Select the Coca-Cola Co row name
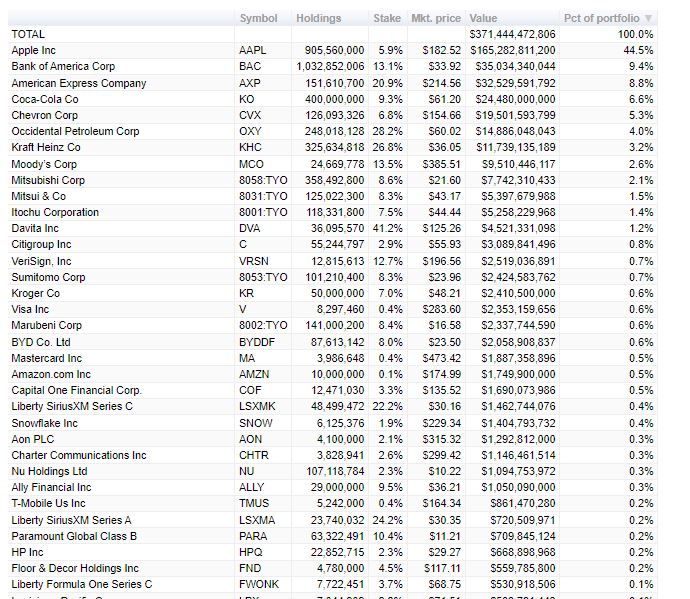The height and width of the screenshot is (599, 690). pos(45,99)
